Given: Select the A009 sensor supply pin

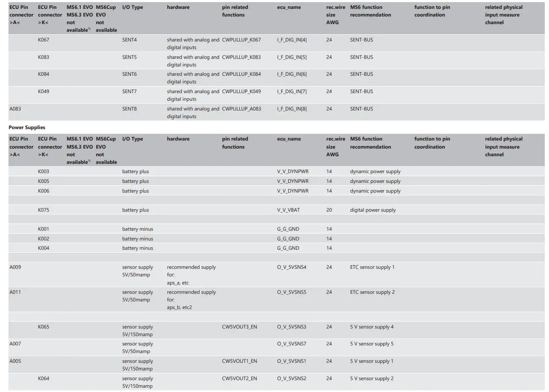Looking at the screenshot, I should click(x=15, y=267).
